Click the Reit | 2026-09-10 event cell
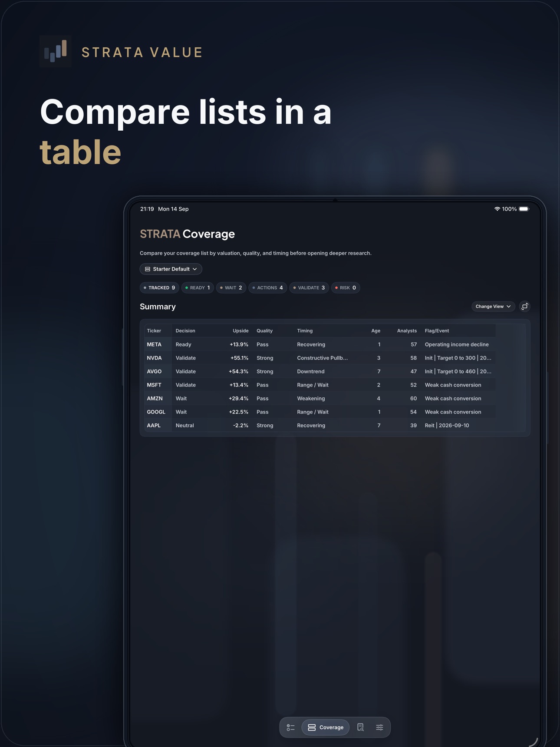Image resolution: width=560 pixels, height=747 pixels. click(447, 425)
